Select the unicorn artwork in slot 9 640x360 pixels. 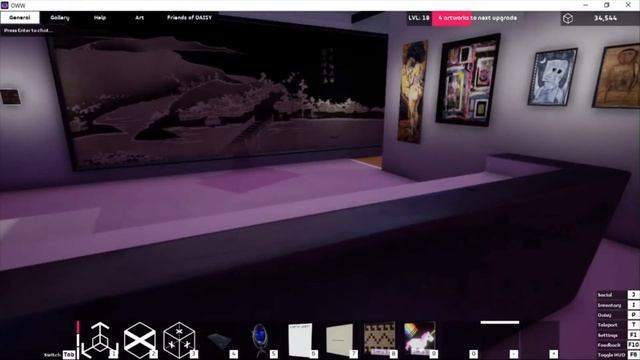click(x=420, y=340)
